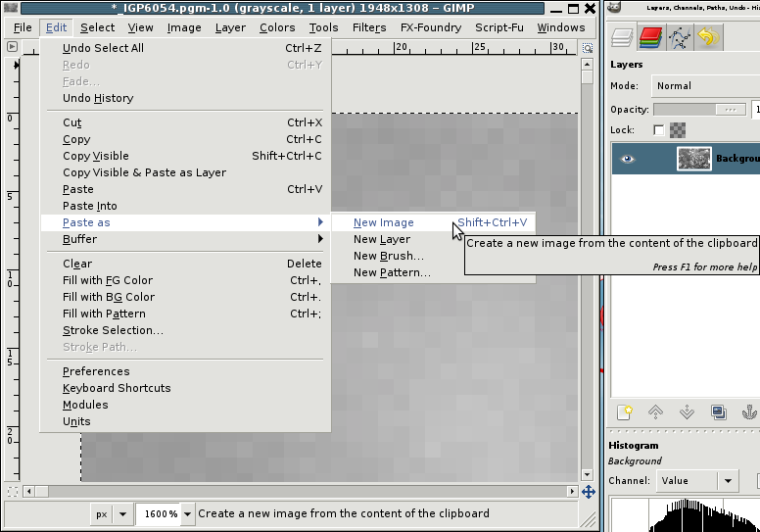Switch to the Paths tab icon

(x=680, y=37)
